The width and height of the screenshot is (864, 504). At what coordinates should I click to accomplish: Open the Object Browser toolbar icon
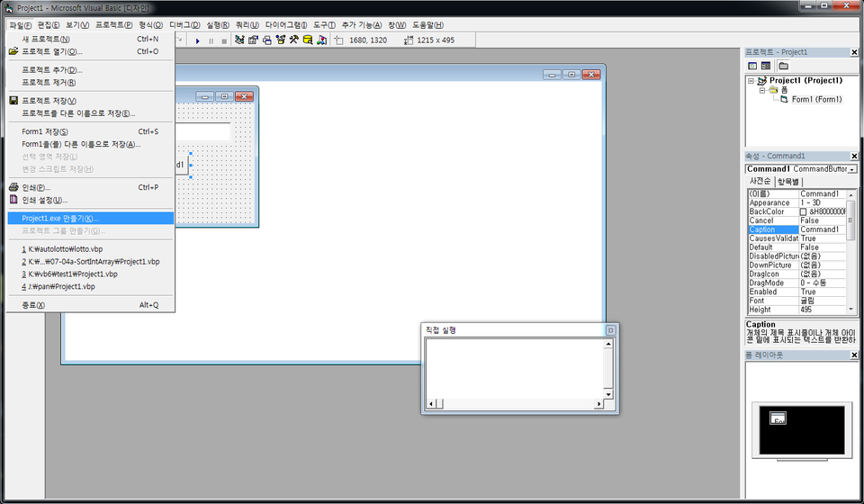281,40
